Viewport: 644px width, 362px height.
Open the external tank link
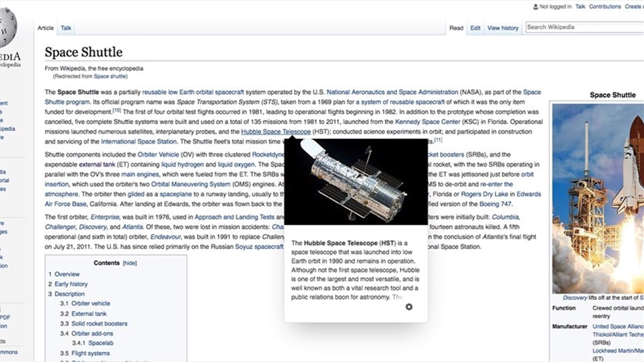point(97,165)
